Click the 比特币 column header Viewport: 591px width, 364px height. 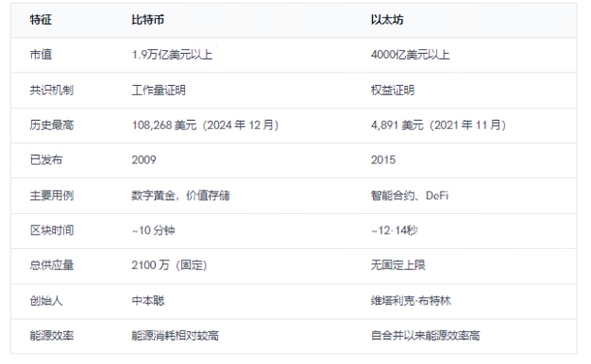click(147, 20)
